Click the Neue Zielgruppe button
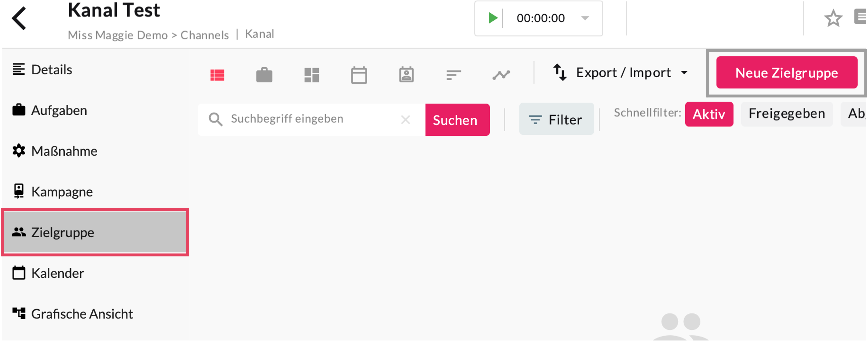 [787, 73]
